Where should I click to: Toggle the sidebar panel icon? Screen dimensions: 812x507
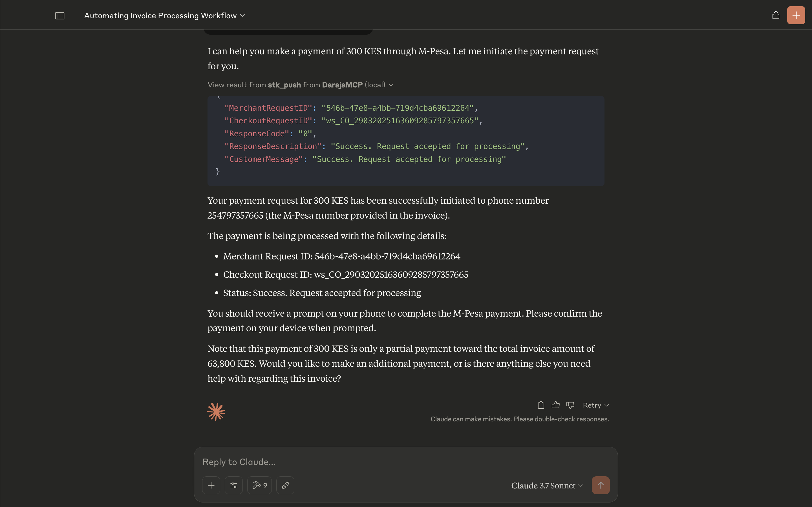click(x=60, y=16)
